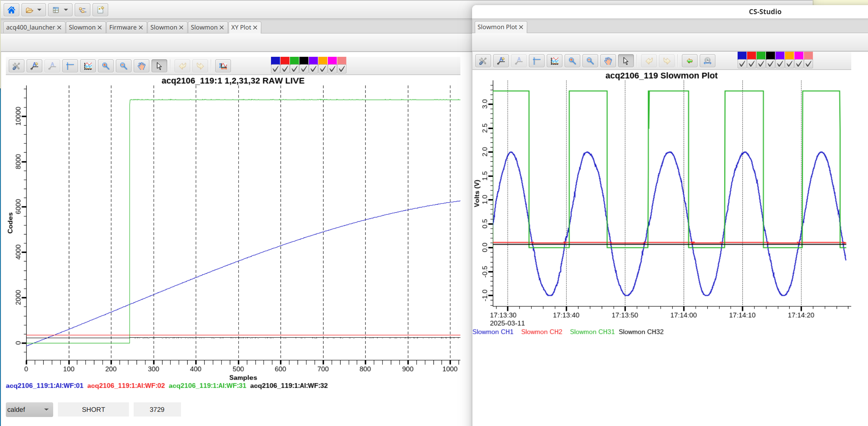Click stagger axes icon in XY Plot toolbar
Screen dimensions: 868x426
point(88,66)
